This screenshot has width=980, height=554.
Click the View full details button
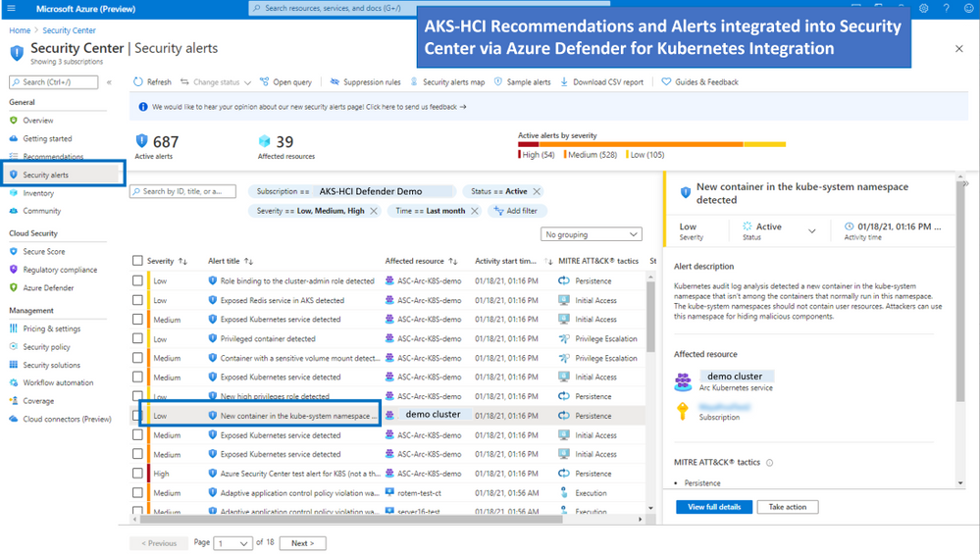714,507
